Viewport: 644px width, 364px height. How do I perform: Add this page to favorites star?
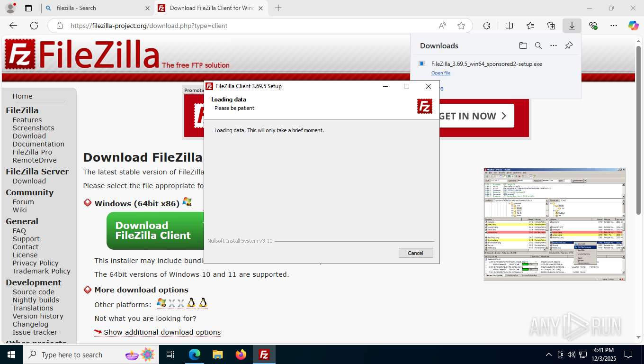click(x=461, y=26)
